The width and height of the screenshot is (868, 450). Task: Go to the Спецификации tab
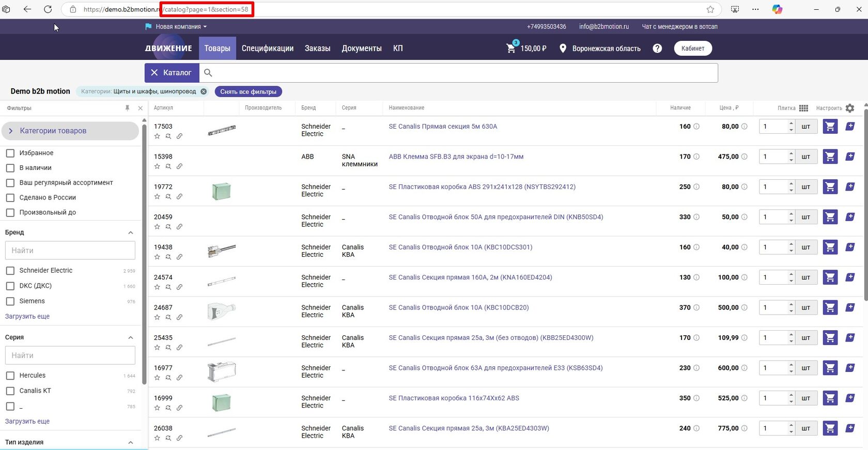click(268, 48)
